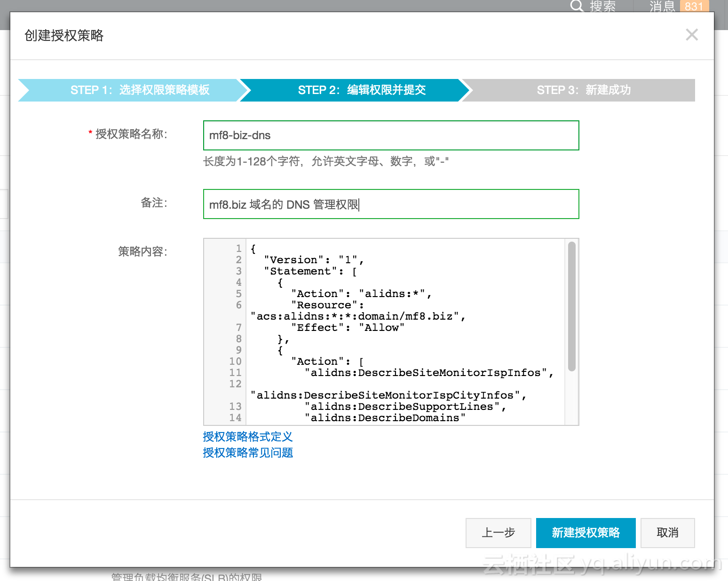Click the "Action": "alidns:*" line
Viewport: 728px width, 581px height.
[x=361, y=294]
